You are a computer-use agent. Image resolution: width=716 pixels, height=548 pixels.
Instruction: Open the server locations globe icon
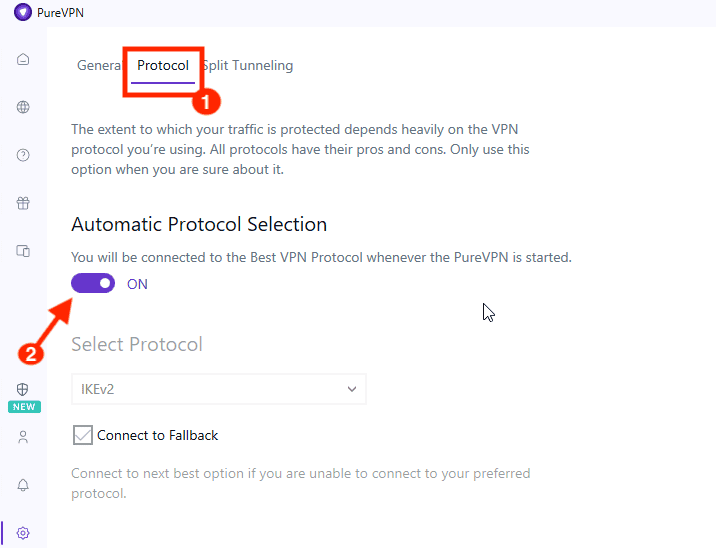click(x=23, y=107)
